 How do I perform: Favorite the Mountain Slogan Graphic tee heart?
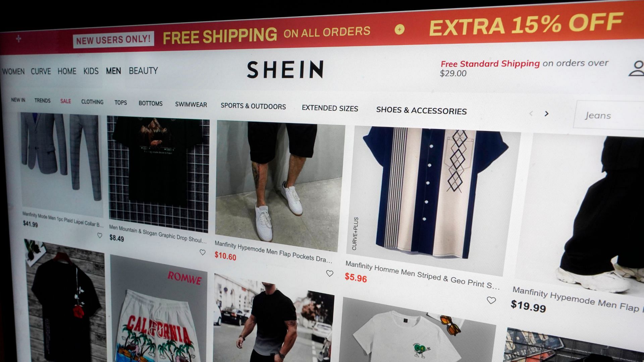pos(203,252)
